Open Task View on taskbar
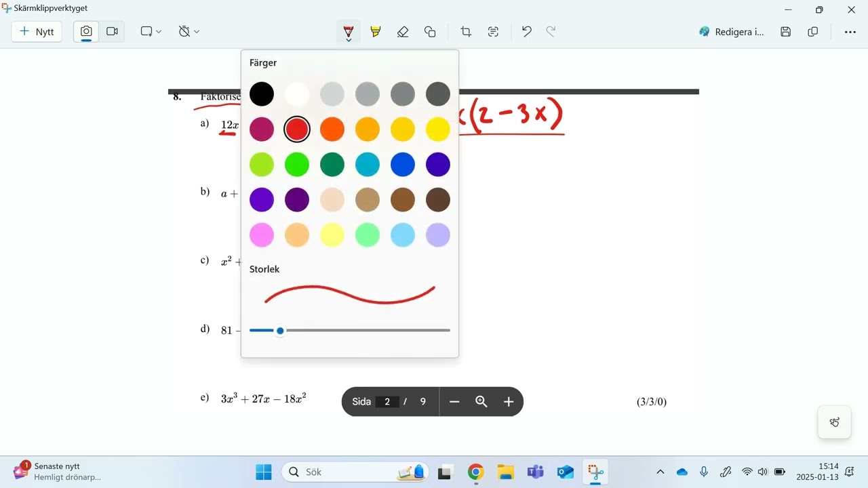 coord(445,472)
